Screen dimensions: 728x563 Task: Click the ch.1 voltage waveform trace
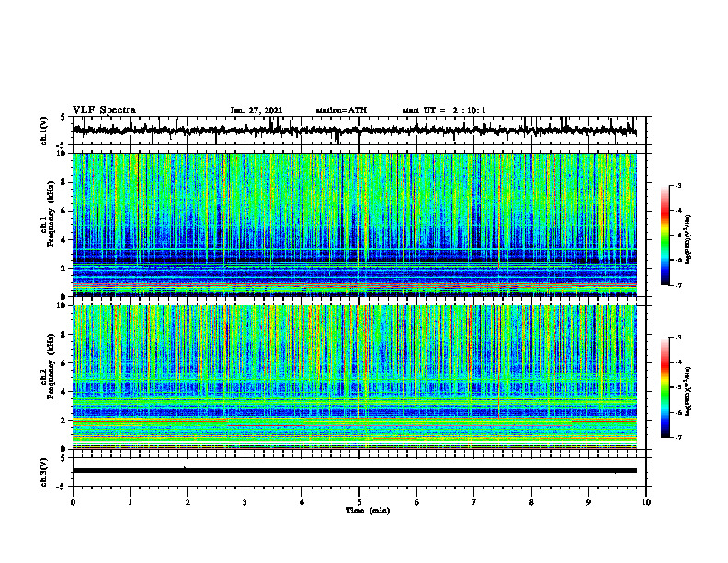(354, 131)
